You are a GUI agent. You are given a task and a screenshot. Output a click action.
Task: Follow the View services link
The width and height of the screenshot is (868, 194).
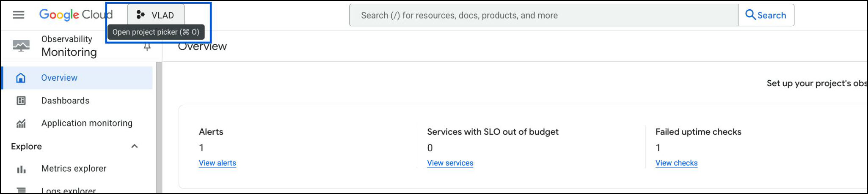coord(450,163)
